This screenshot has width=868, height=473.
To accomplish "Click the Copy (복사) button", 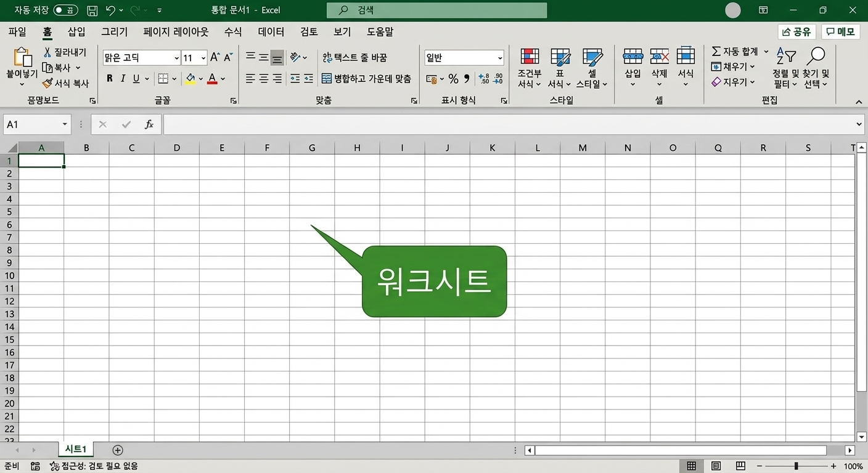I will click(x=57, y=68).
